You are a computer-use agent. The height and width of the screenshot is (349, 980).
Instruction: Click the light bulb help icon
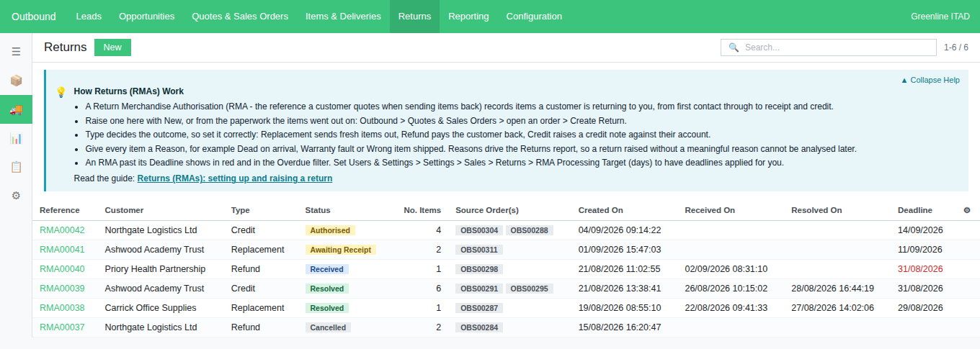[61, 92]
